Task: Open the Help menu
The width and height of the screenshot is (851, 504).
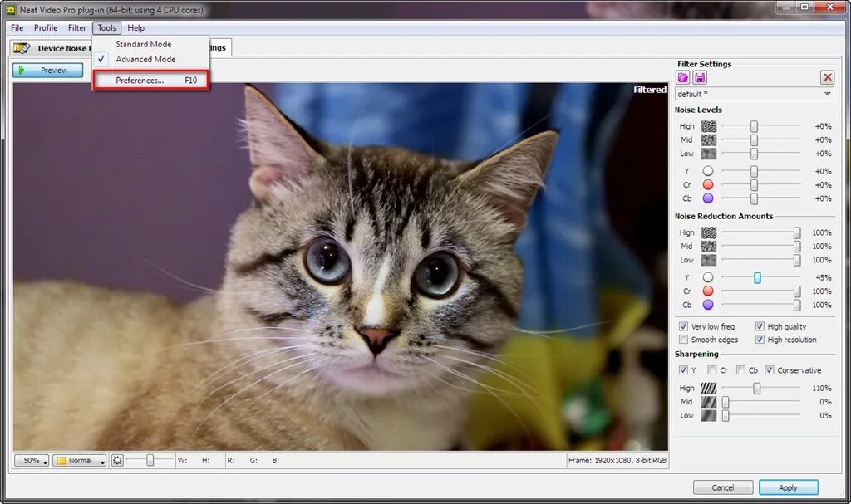Action: tap(135, 27)
